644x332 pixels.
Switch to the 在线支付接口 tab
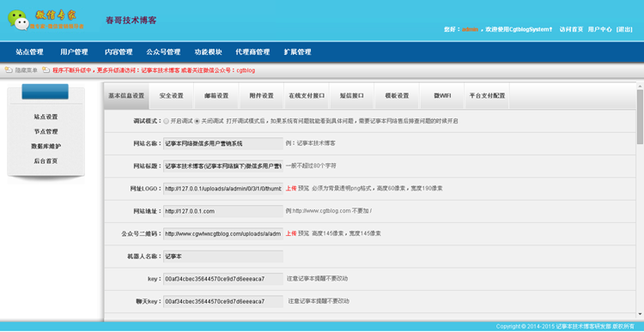click(307, 95)
